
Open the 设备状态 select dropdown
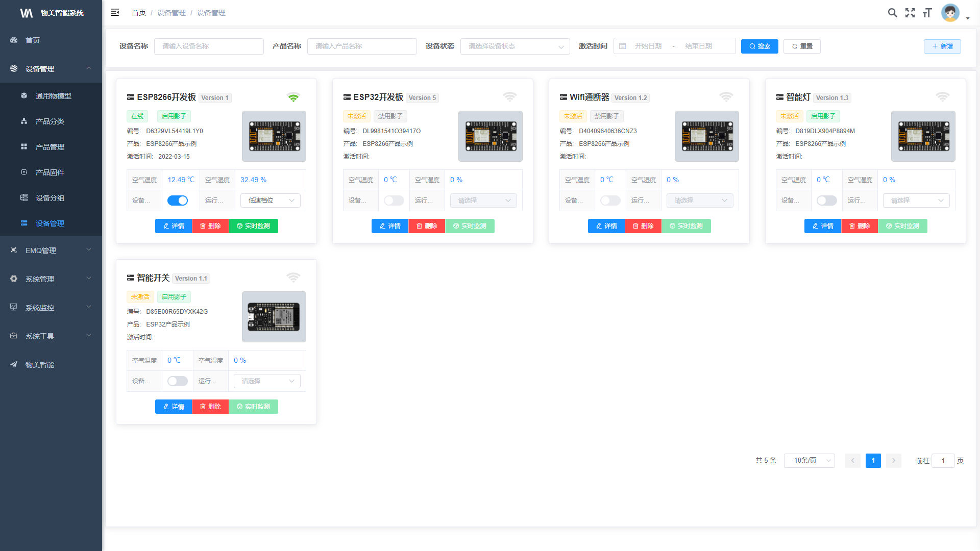pos(514,46)
